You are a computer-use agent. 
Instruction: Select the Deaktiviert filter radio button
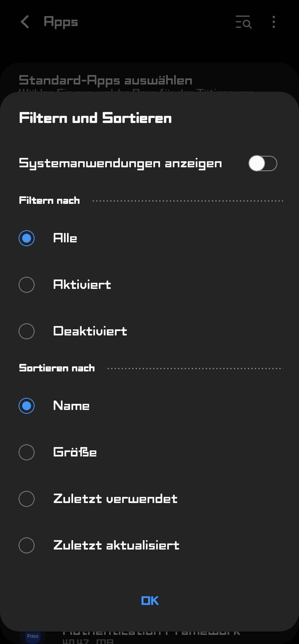click(x=27, y=331)
